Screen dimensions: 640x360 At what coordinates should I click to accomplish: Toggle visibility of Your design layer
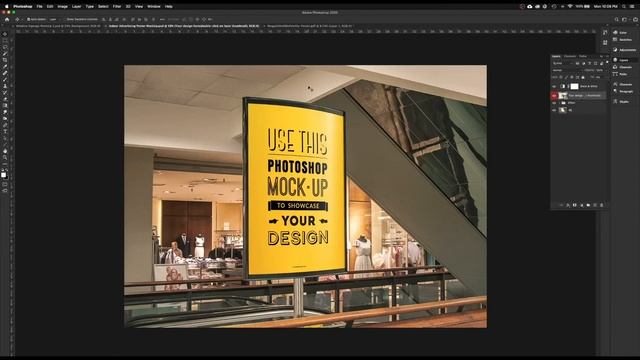click(554, 96)
